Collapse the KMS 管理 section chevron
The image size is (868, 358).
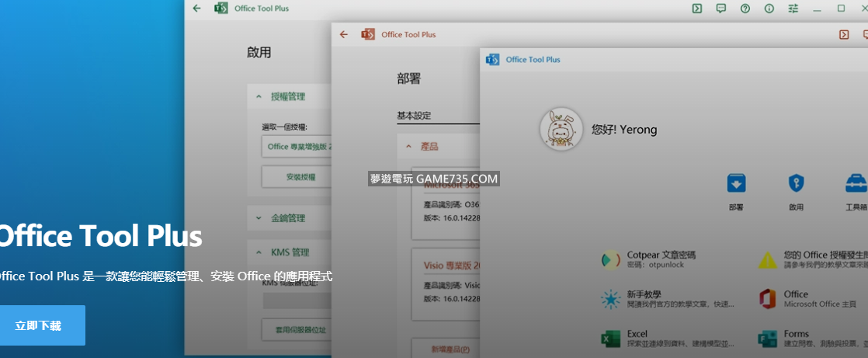tap(259, 252)
